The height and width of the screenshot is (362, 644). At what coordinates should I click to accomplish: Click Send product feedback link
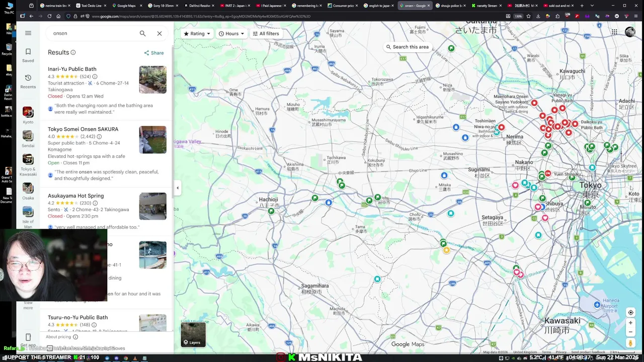(x=588, y=352)
